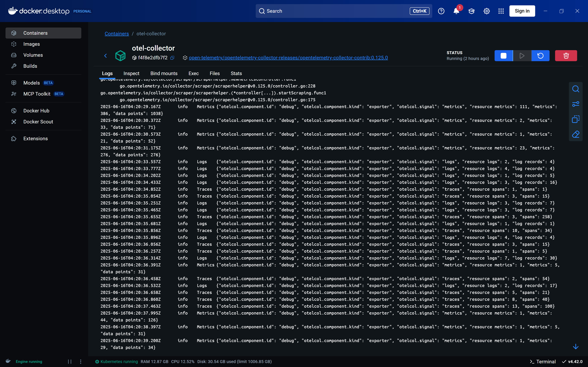Click the Sign in button
The image size is (588, 367).
[x=522, y=11]
